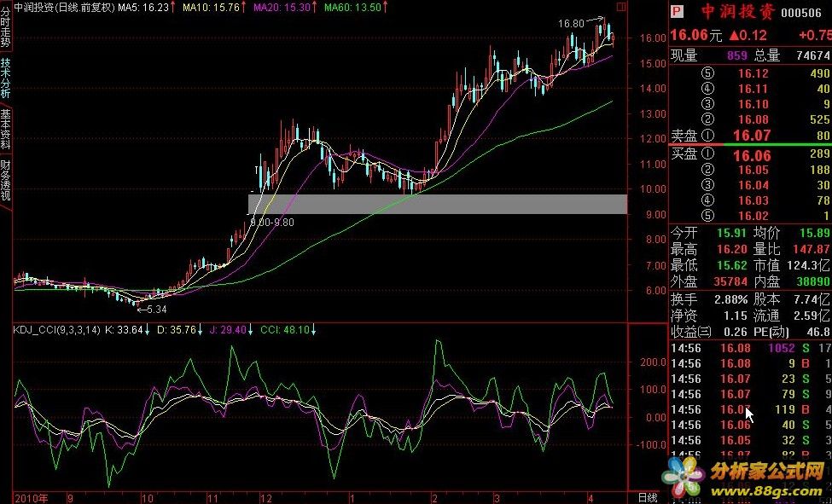Select sell level ② price 16.08

[753, 120]
